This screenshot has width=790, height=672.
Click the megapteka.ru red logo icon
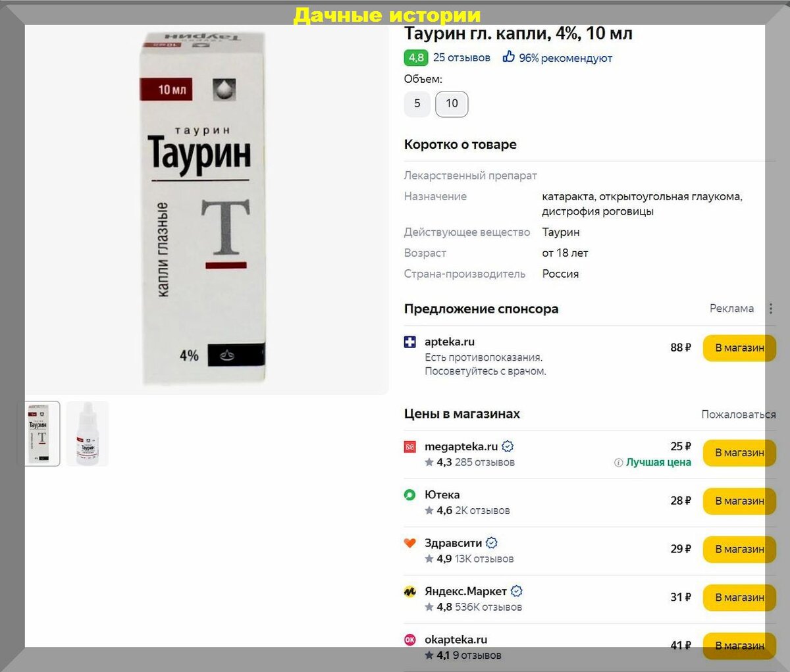click(410, 447)
